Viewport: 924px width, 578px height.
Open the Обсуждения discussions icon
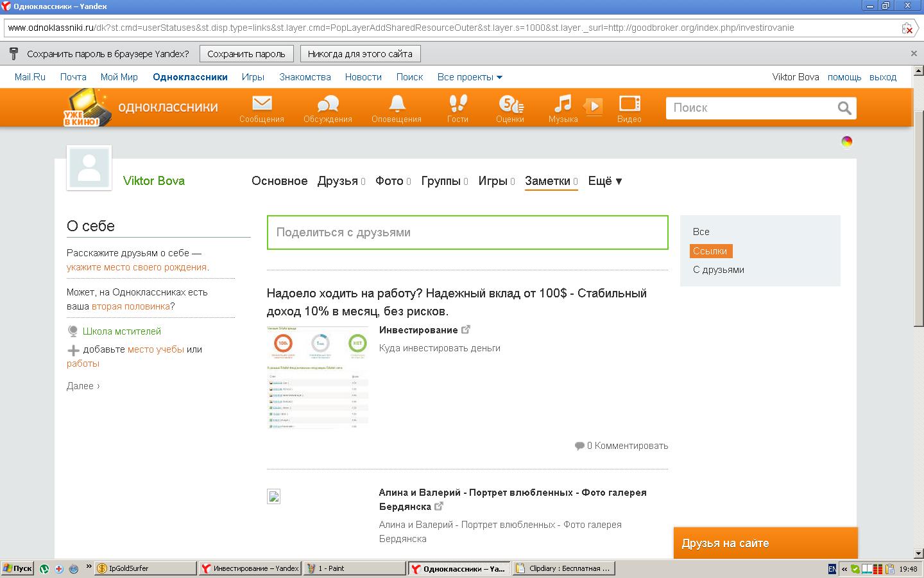(x=328, y=108)
